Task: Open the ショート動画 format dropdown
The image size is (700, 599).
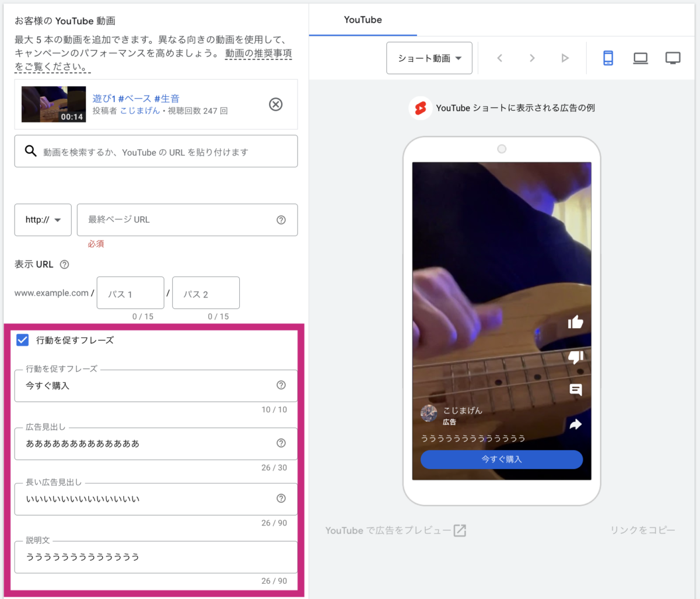Action: [x=429, y=58]
